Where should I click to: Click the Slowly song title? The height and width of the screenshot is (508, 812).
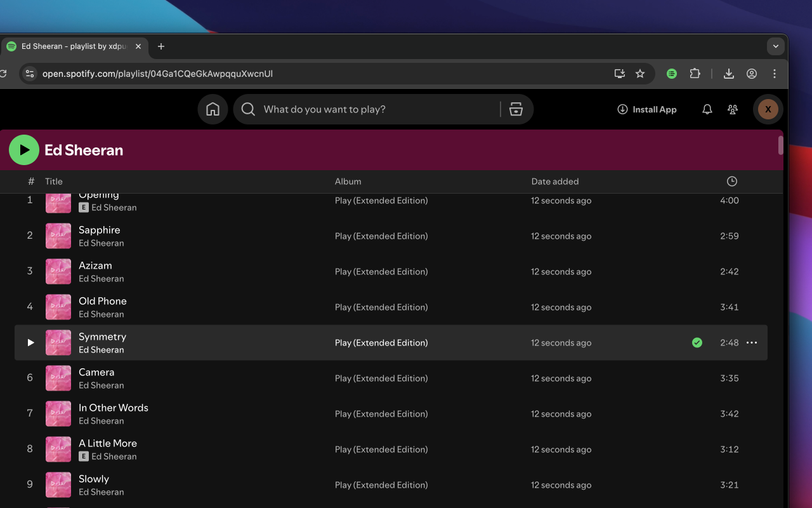[x=94, y=479]
